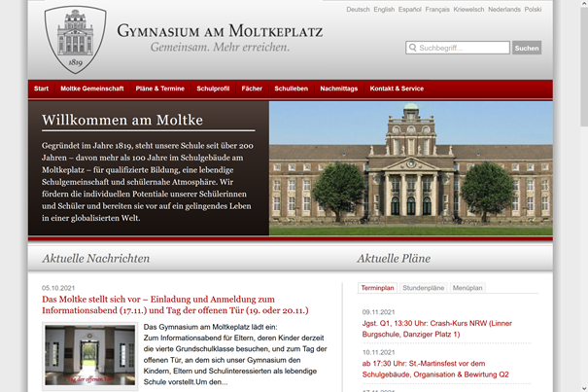
Task: Open the 'Das Moltke stellt sich vor' article
Action: pos(175,304)
